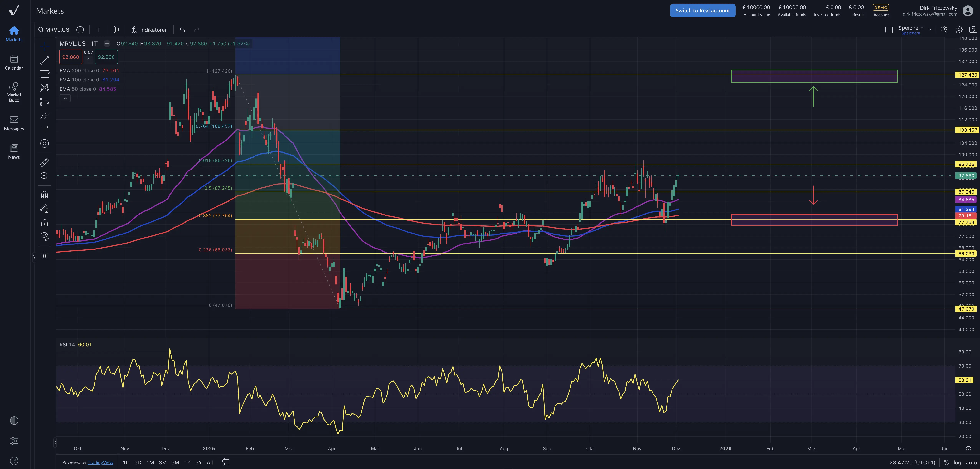Select the text annotation tool
Image resolution: width=980 pixels, height=469 pixels.
(x=45, y=129)
